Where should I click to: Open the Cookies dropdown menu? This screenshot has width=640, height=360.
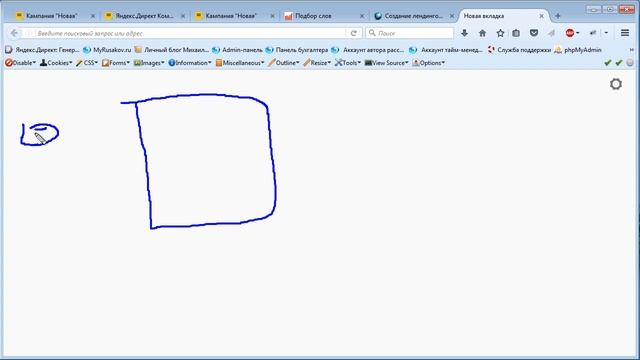pyautogui.click(x=56, y=63)
